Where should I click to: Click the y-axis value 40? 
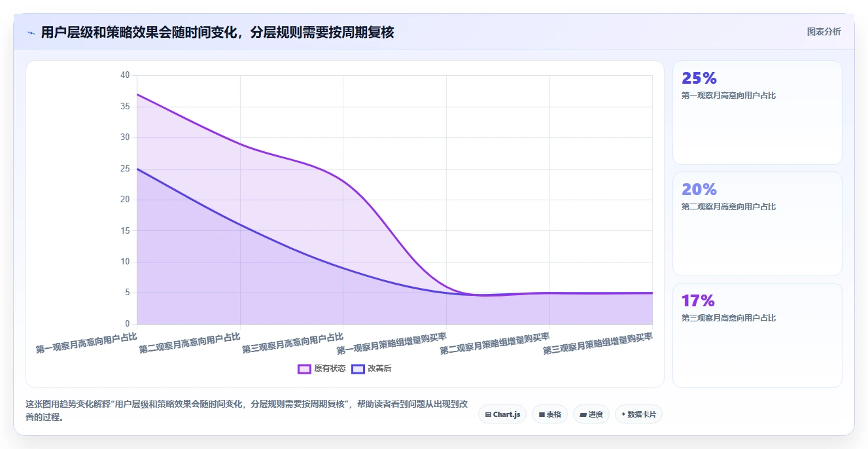click(125, 75)
